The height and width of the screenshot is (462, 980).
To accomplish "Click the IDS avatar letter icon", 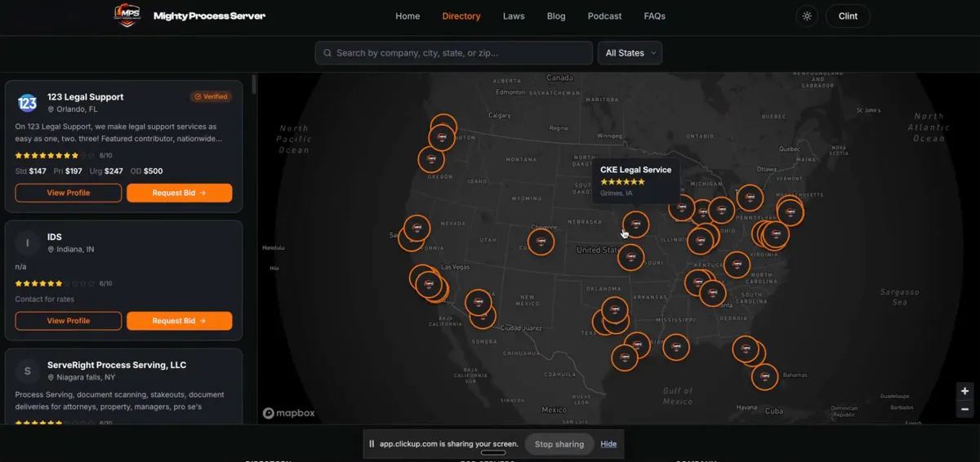I will 28,242.
